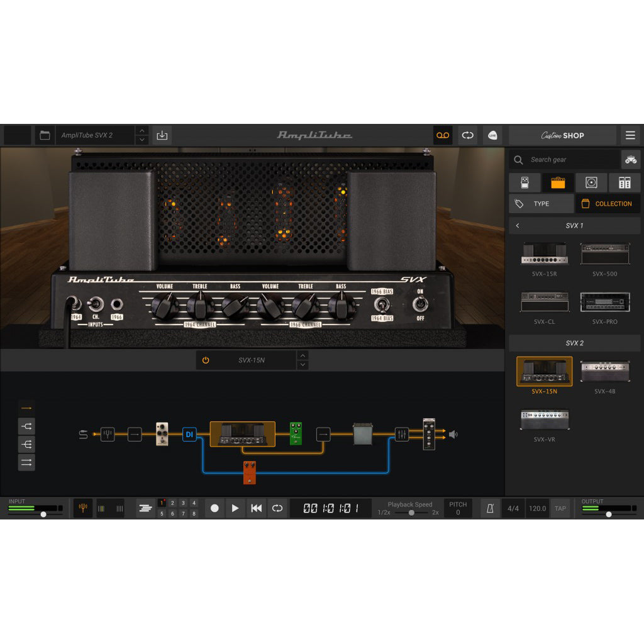Switch to the TYPE tab
Viewport: 644px width, 644px height.
click(x=541, y=203)
